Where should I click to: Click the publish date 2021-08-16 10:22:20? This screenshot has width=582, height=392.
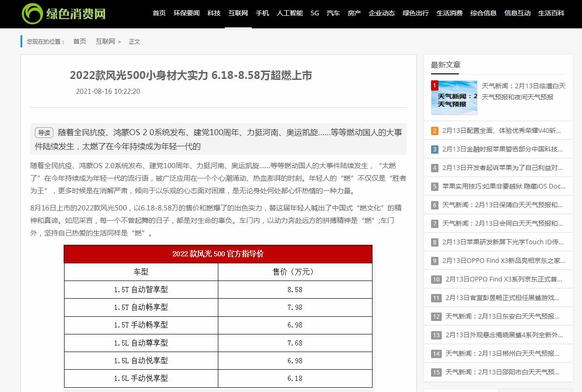(108, 91)
